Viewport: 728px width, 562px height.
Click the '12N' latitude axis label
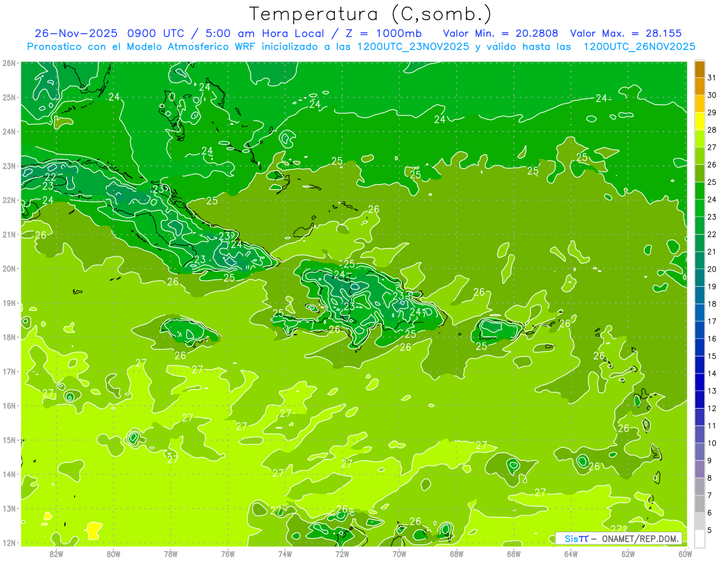(9, 543)
